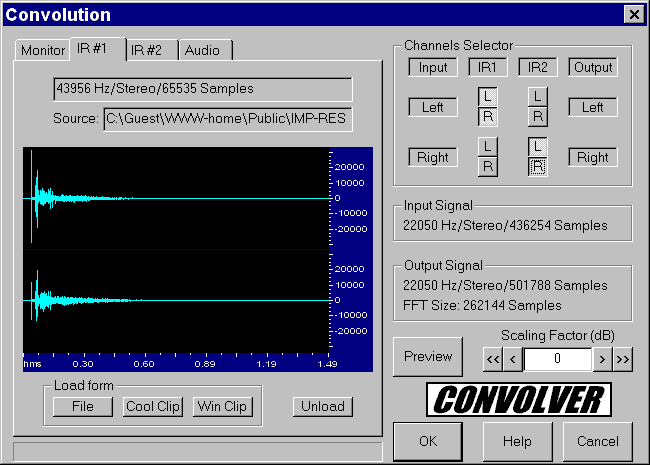Click the CONVOLVER logo
650x465 pixels.
coord(519,400)
